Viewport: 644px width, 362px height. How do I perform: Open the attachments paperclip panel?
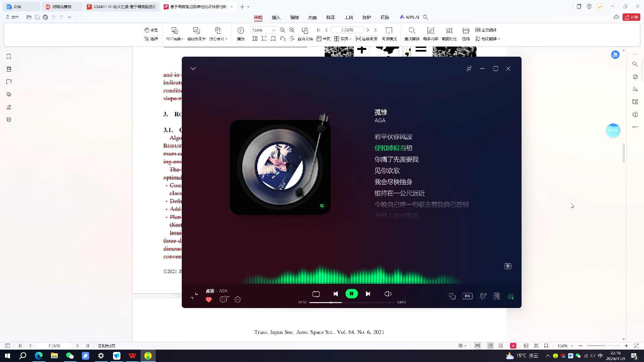tap(9, 94)
